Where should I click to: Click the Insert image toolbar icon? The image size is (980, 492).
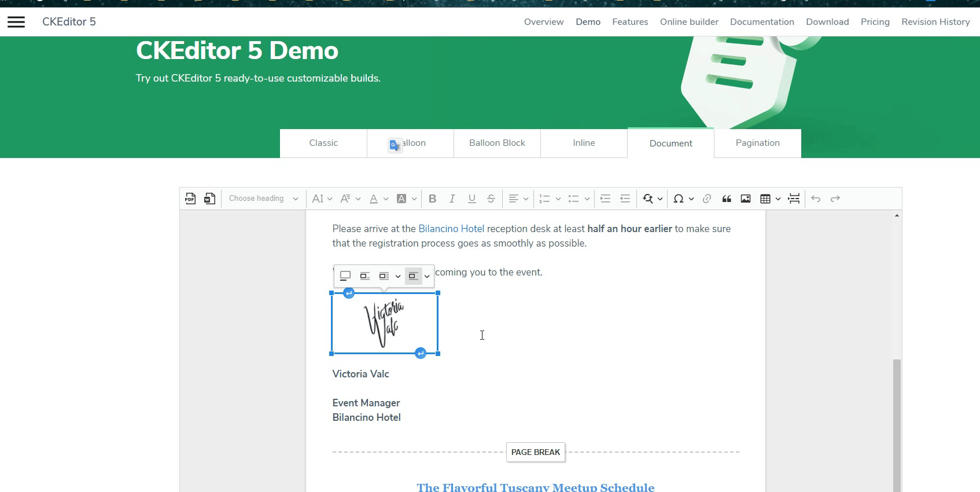click(746, 199)
